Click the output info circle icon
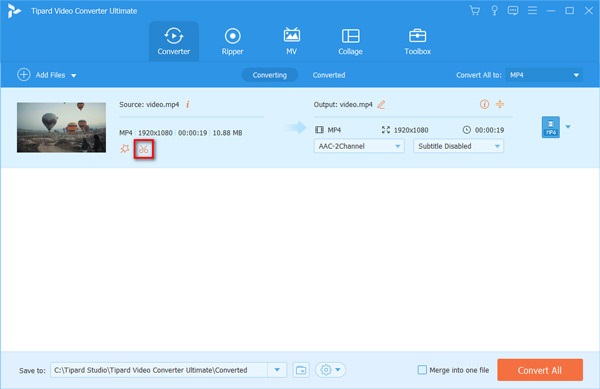 click(484, 104)
